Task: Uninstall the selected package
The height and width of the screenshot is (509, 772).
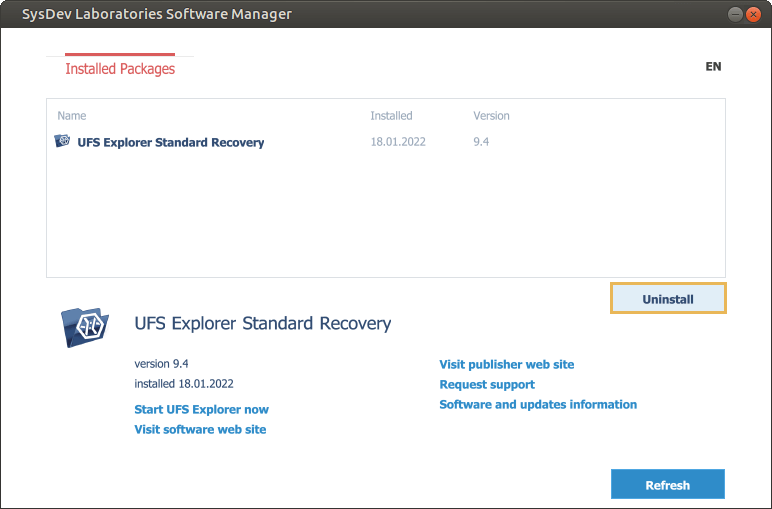Action: pos(668,298)
